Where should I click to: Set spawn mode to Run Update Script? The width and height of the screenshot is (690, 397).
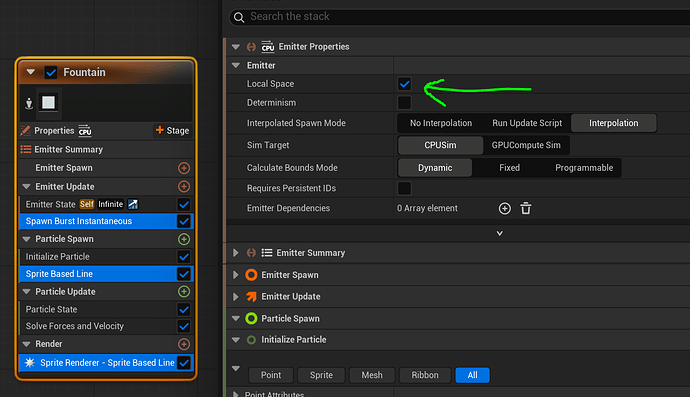(x=527, y=123)
